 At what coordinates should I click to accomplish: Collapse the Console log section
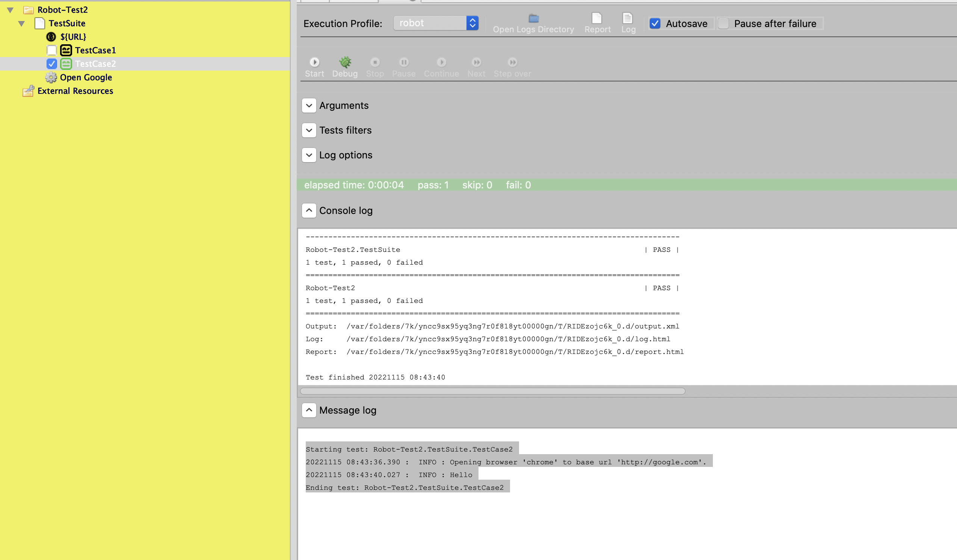[x=309, y=211]
